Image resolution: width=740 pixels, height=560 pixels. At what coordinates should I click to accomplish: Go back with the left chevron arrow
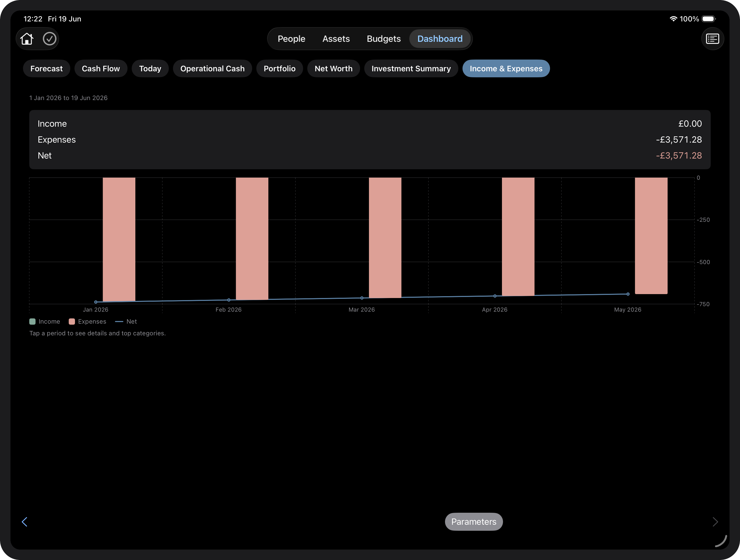(24, 522)
